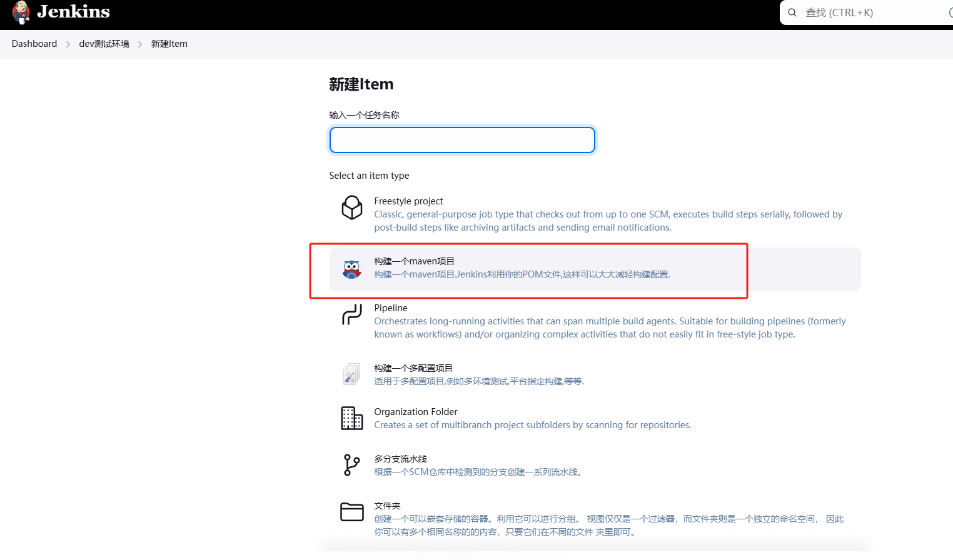This screenshot has height=560, width=953.
Task: Open the 新建Item breadcrumb
Action: 169,44
